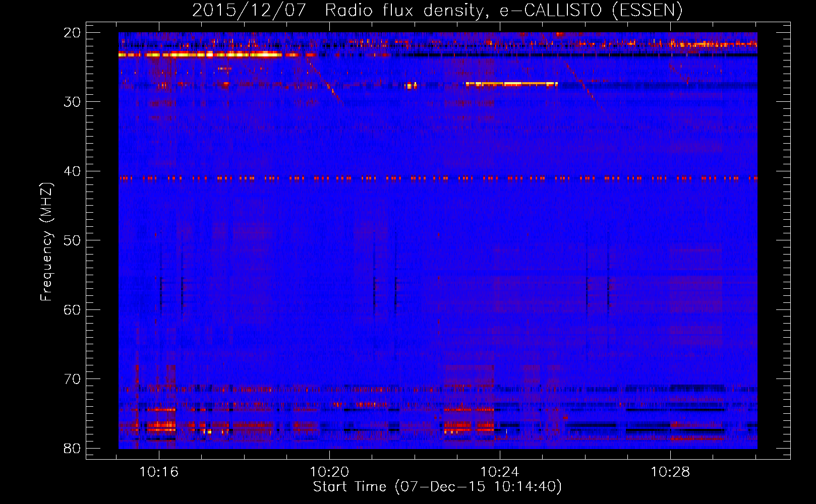The width and height of the screenshot is (816, 504).
Task: Click the '20' frequency tick label
Action: pos(73,33)
